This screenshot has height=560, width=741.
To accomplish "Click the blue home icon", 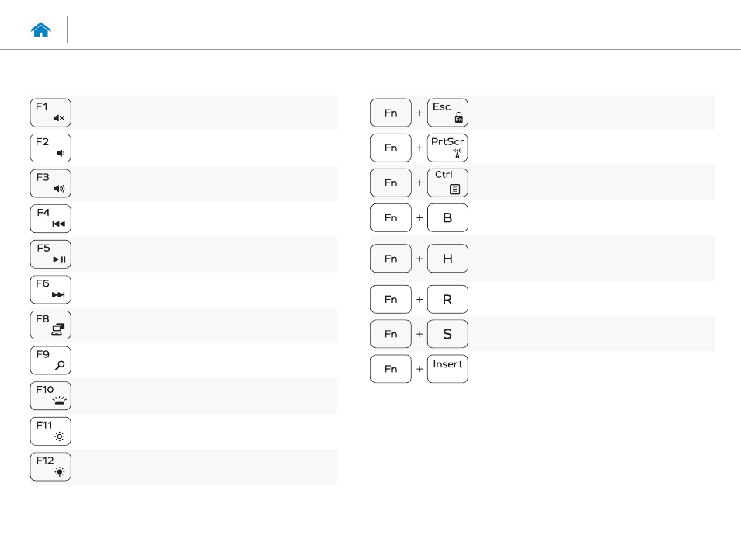I will 40,30.
